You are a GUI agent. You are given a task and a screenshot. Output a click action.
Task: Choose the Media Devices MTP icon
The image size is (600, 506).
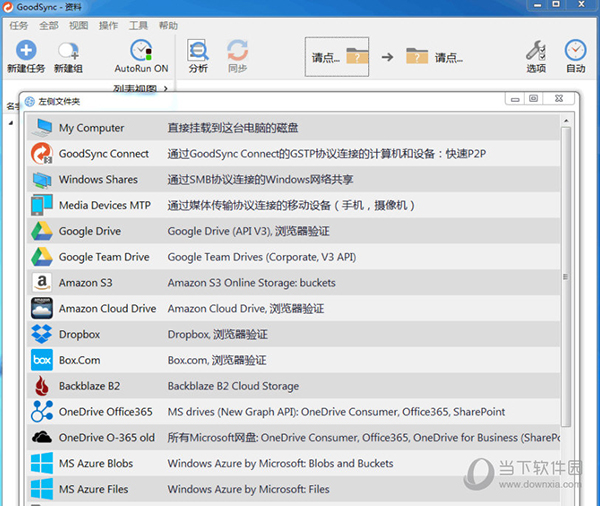[x=42, y=205]
